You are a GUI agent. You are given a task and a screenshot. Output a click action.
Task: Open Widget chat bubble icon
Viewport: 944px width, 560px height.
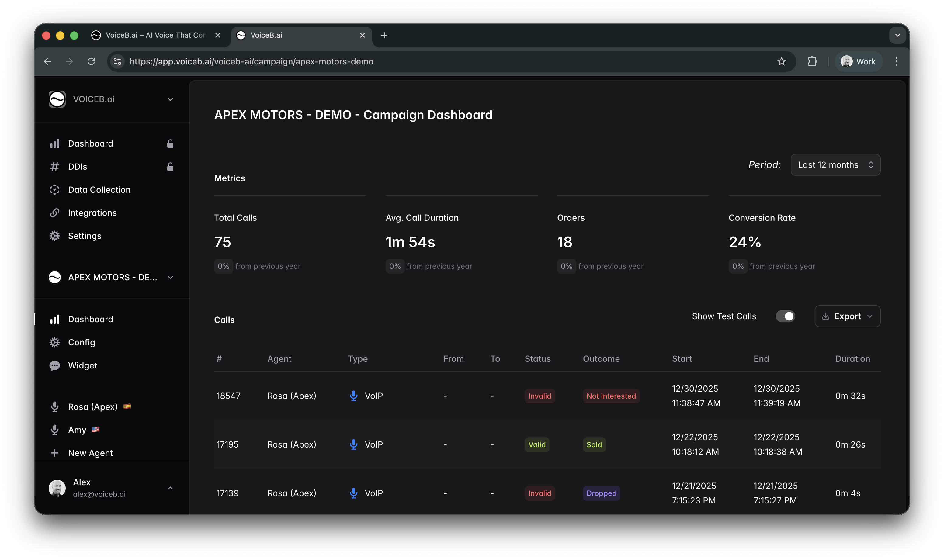point(55,366)
